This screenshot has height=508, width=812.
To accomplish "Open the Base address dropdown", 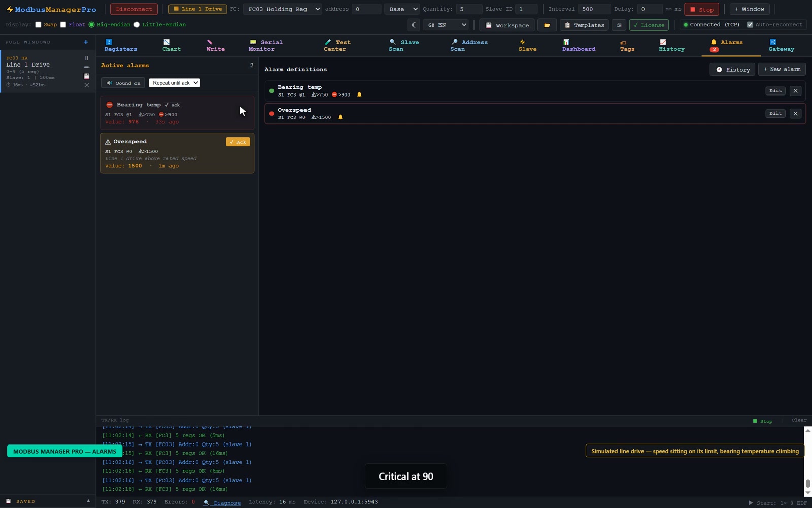I will point(401,9).
